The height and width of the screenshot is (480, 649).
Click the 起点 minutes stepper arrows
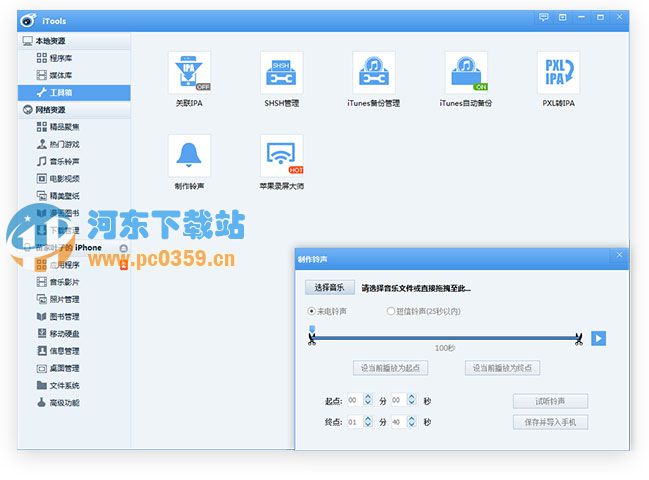coord(368,400)
